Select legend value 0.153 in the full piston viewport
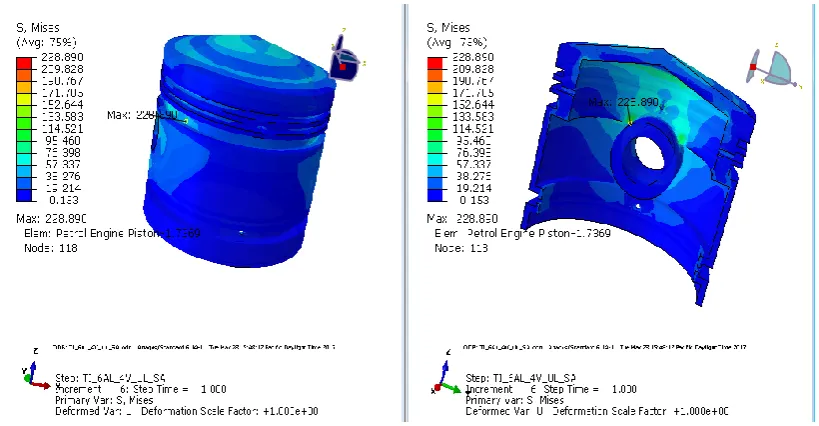This screenshot has width=819, height=426. point(64,200)
